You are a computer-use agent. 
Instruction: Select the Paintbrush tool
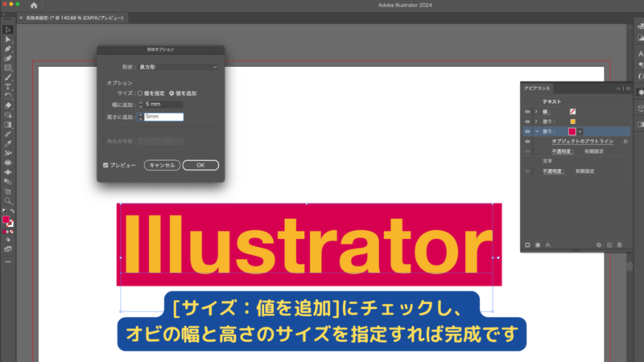(x=8, y=77)
